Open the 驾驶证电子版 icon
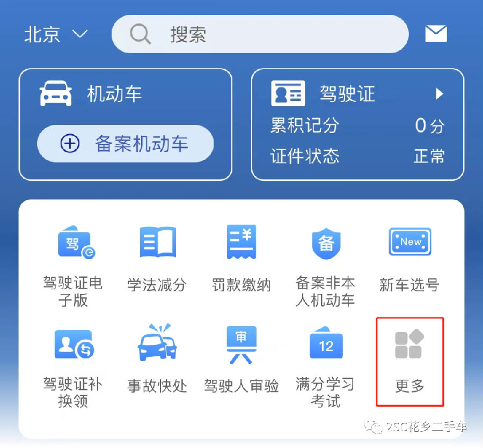Screen dimensions: 483x448 (x=76, y=243)
